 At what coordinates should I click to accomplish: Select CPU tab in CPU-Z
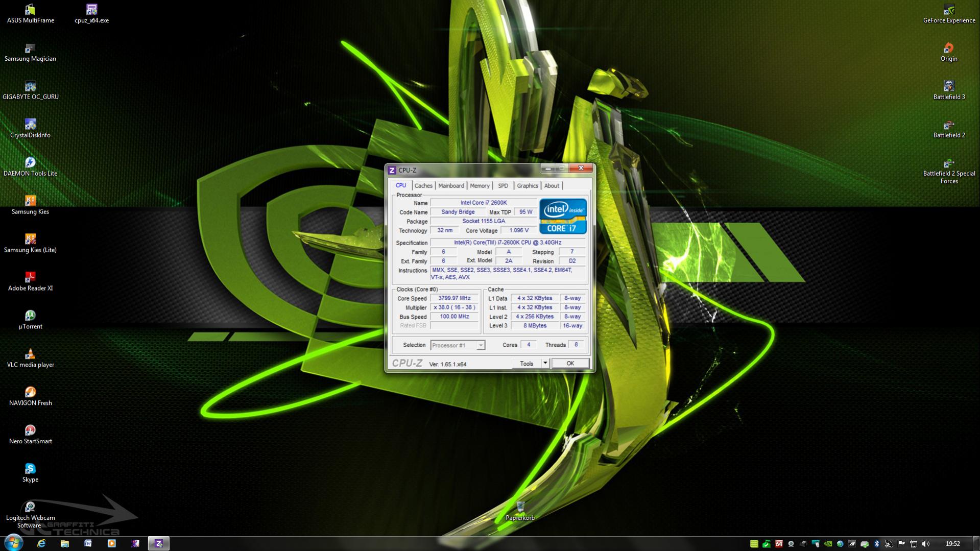(401, 185)
